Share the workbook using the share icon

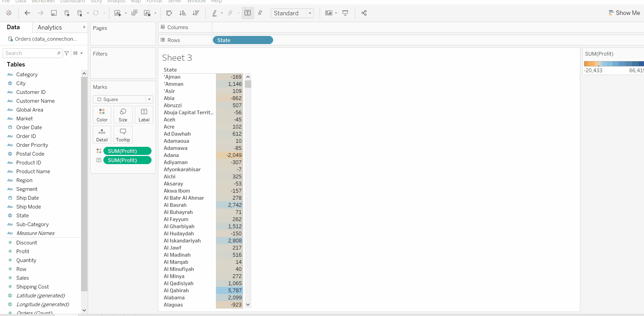[x=364, y=13]
